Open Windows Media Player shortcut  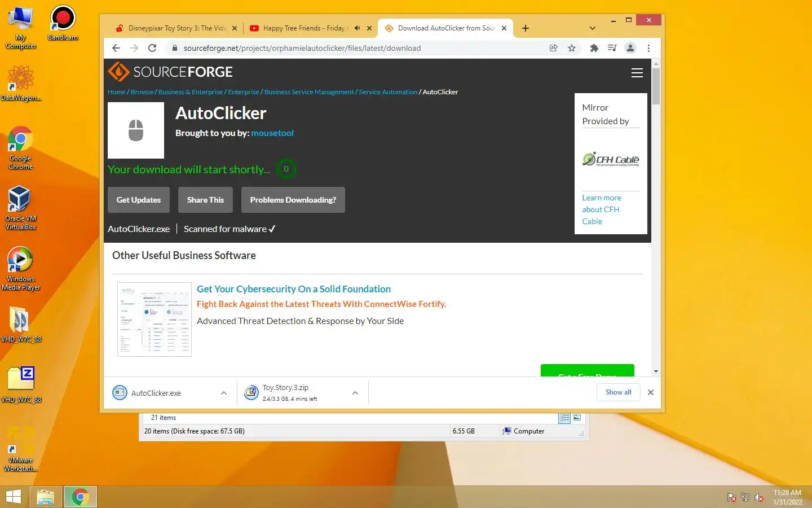click(21, 269)
